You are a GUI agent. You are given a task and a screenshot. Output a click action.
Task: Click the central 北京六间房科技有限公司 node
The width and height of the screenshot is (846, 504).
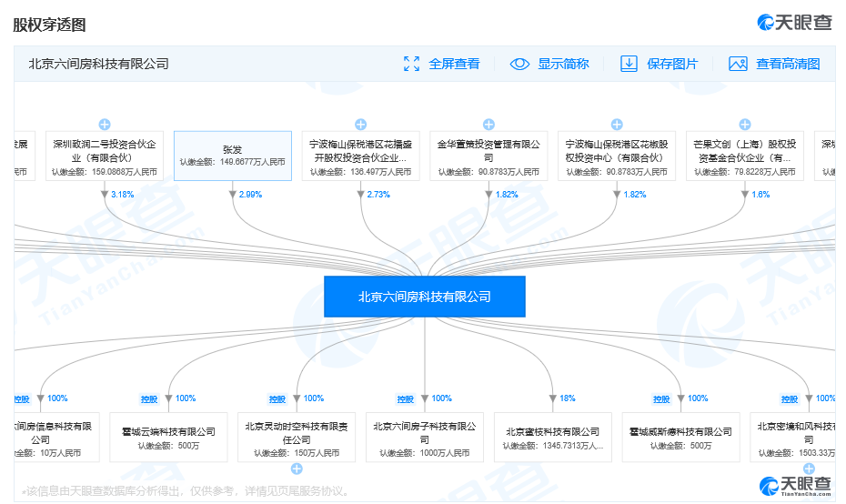pyautogui.click(x=424, y=297)
